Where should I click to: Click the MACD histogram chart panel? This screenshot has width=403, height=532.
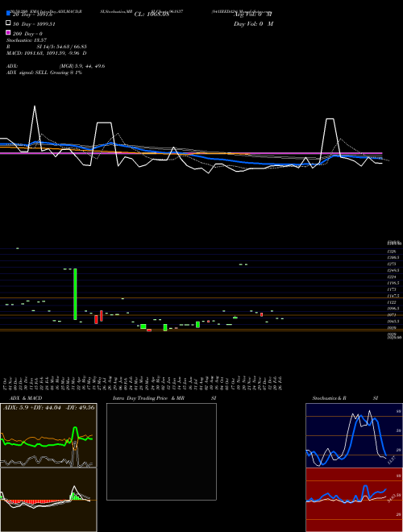pos(48,500)
